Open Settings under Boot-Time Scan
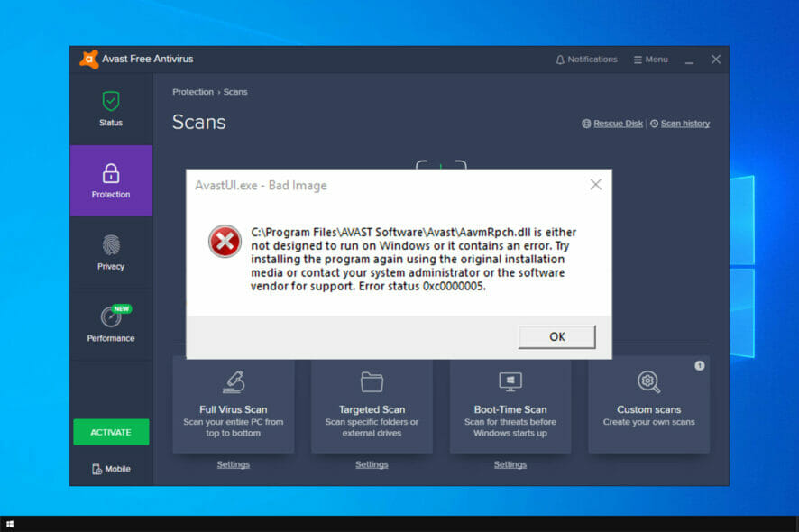Screen dimensions: 799x532 click(x=510, y=463)
